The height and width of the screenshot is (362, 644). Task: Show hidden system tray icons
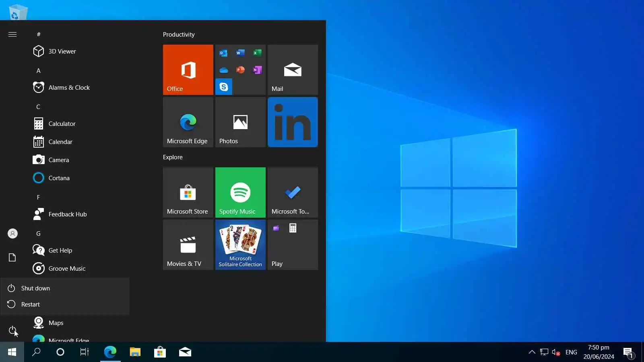(x=532, y=352)
